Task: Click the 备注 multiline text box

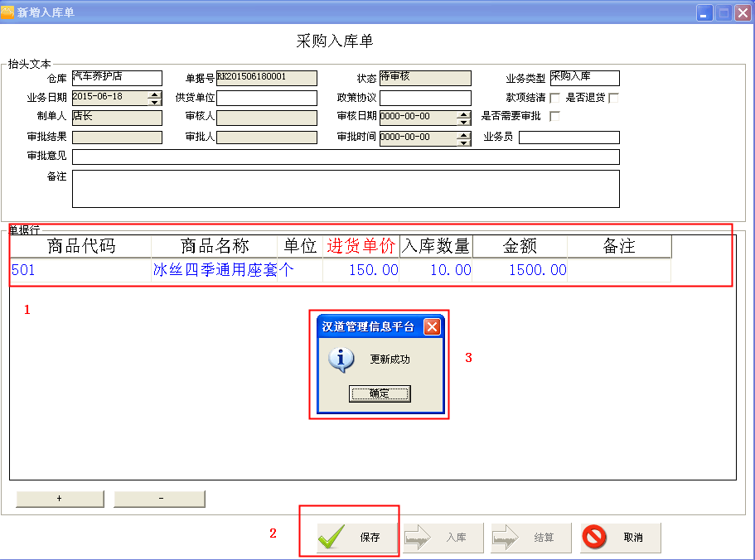Action: coord(346,189)
